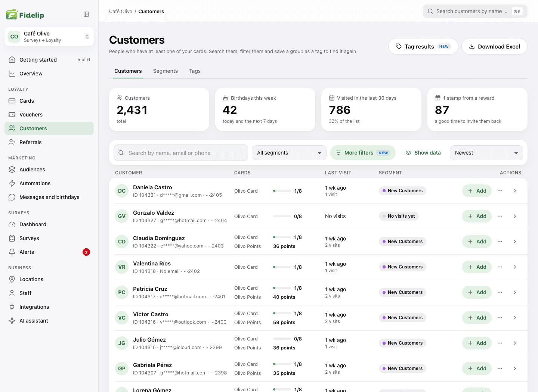Open the Newest sort dropdown

[x=486, y=153]
